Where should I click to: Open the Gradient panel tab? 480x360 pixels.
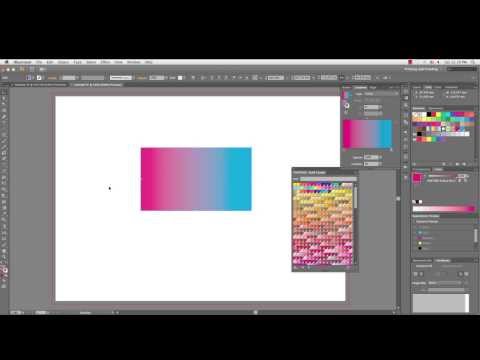pyautogui.click(x=360, y=88)
